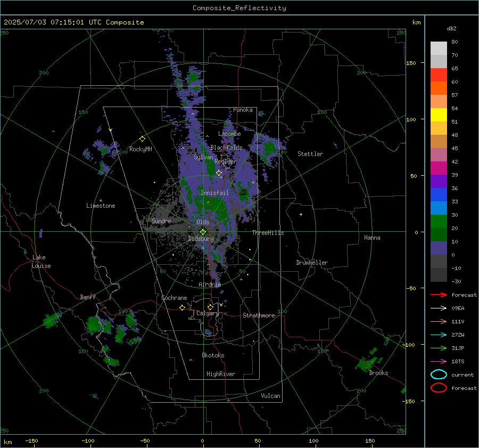
Task: Select the dark gray swatch above -30
Action: pyautogui.click(x=439, y=275)
